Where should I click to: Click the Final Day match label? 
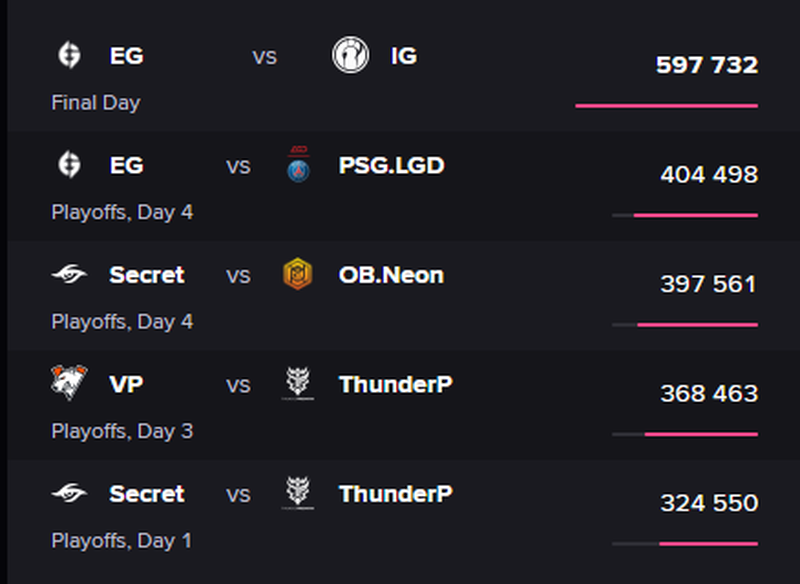[x=96, y=103]
